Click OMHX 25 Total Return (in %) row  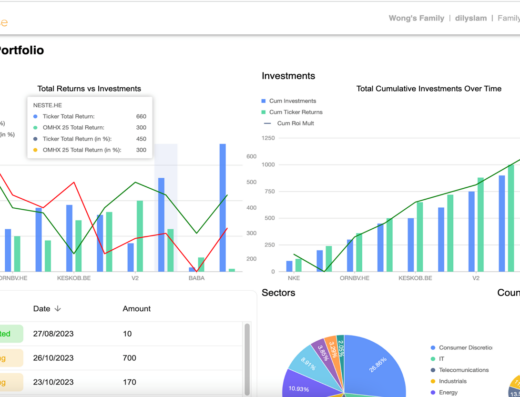click(x=90, y=150)
